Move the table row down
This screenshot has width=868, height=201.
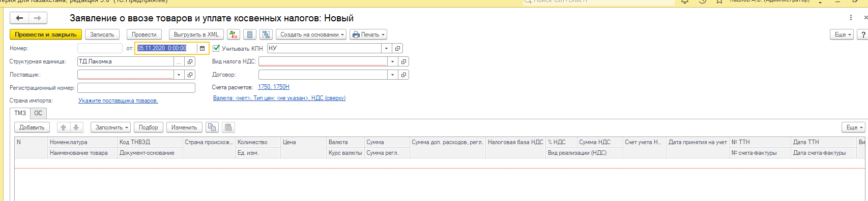pos(76,127)
